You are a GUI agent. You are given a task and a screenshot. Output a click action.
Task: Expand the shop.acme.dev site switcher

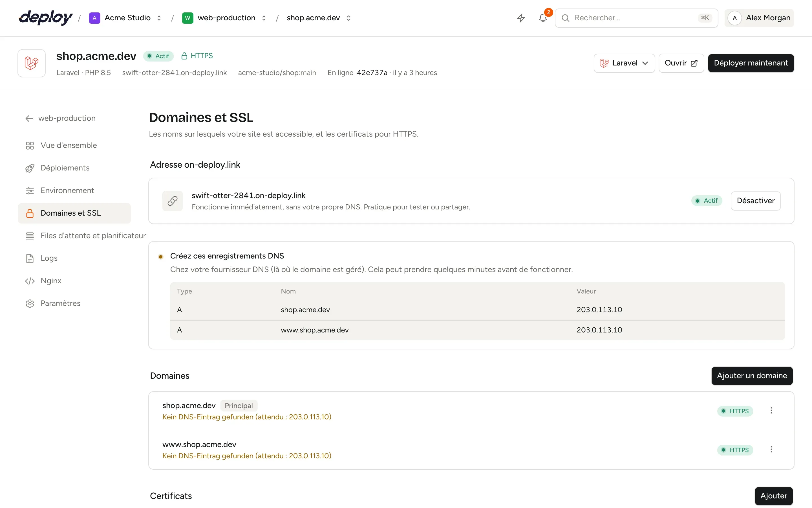pos(348,18)
